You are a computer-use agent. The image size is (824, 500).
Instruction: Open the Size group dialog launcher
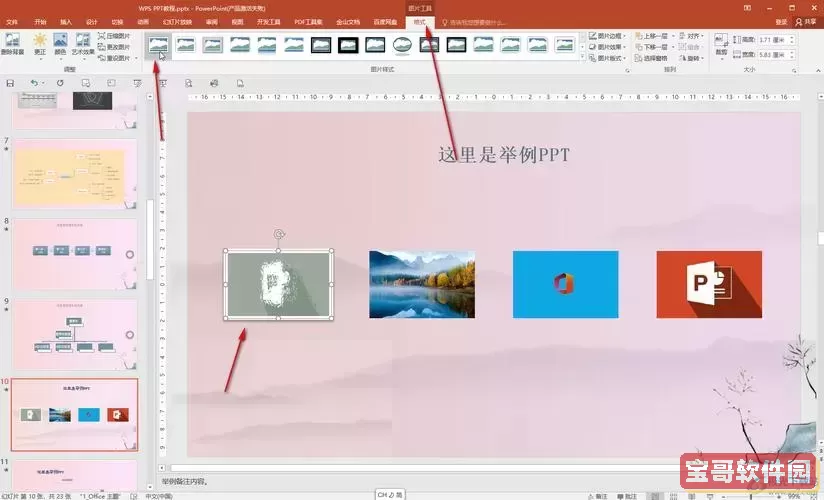coord(794,70)
